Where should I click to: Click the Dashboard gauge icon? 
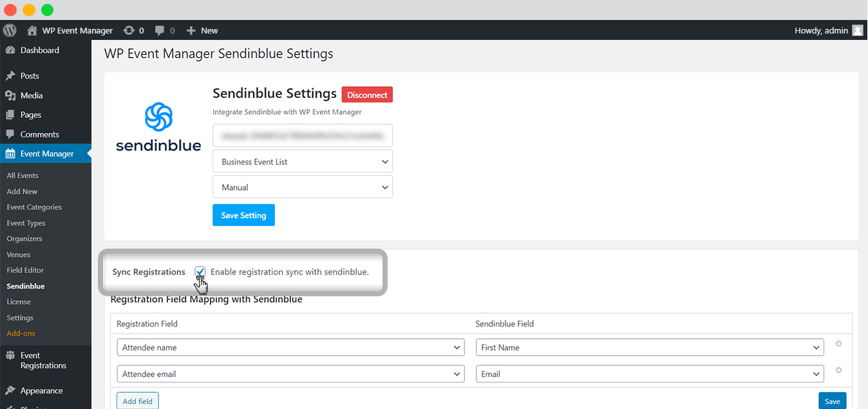(10, 50)
